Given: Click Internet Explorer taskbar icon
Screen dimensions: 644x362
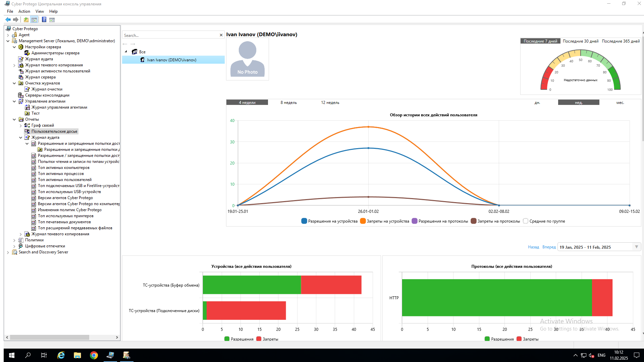Looking at the screenshot, I should pyautogui.click(x=61, y=355).
